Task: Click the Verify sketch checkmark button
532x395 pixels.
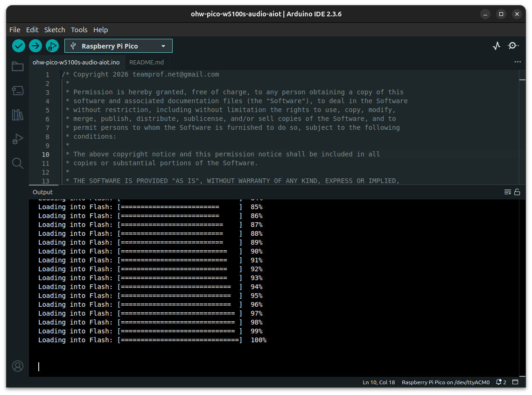Action: [x=19, y=46]
